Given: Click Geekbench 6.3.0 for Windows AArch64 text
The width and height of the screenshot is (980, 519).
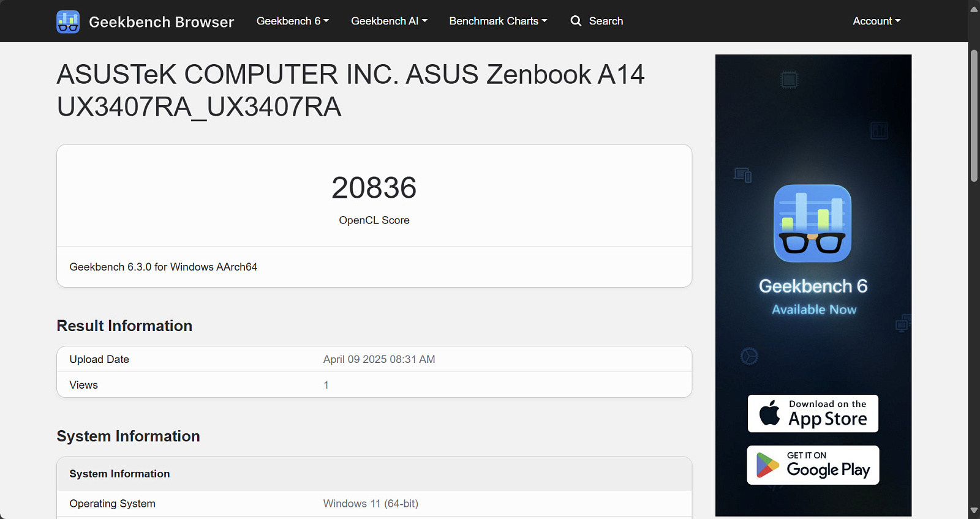Looking at the screenshot, I should [164, 267].
